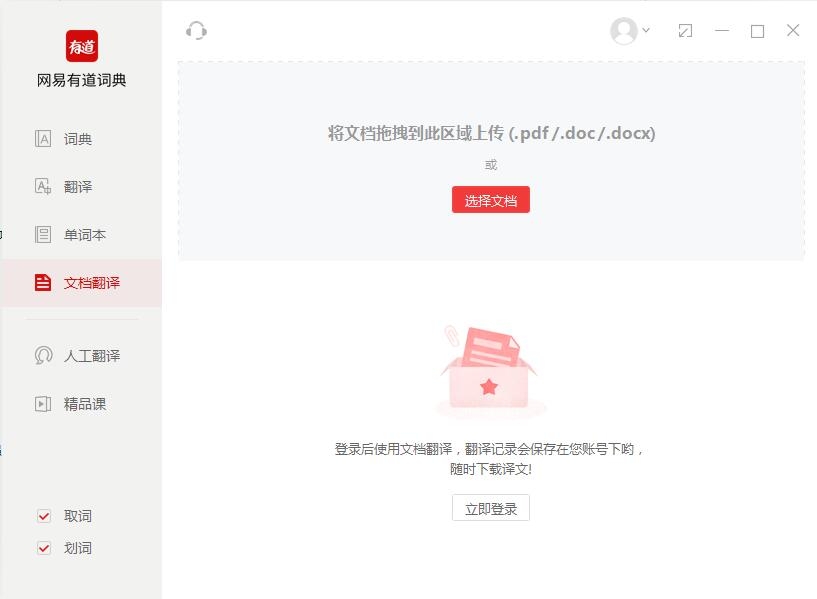Click the 人工翻译 human translation icon
Image resolution: width=817 pixels, height=599 pixels.
43,355
